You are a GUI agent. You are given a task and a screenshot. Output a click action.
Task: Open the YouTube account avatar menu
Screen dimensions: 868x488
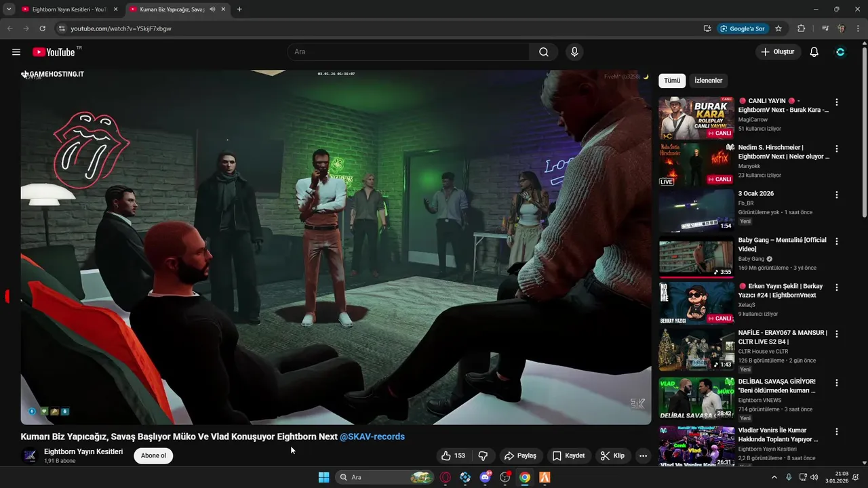coord(841,52)
